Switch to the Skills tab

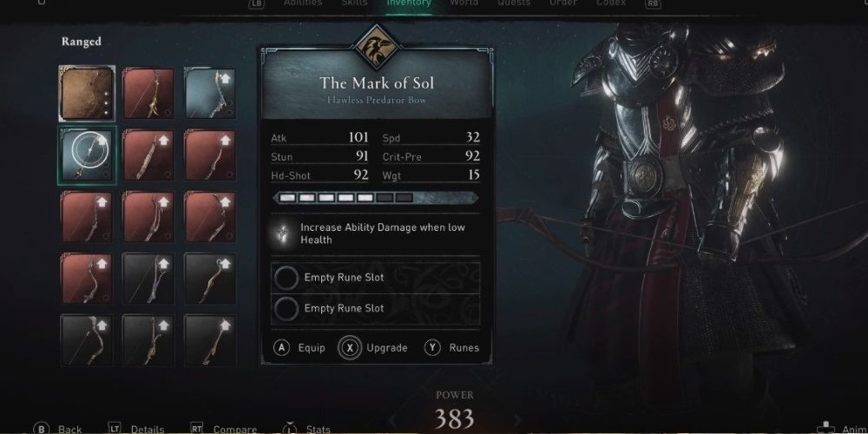click(354, 3)
